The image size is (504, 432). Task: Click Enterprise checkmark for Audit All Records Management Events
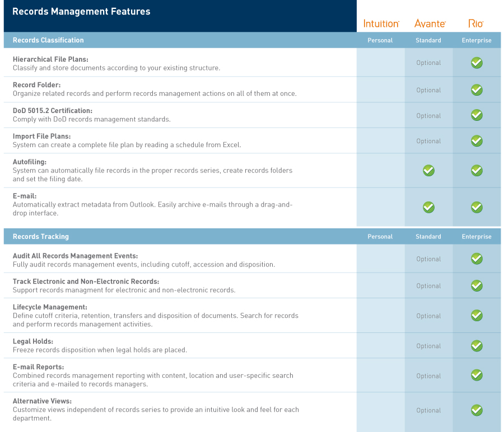pyautogui.click(x=477, y=259)
